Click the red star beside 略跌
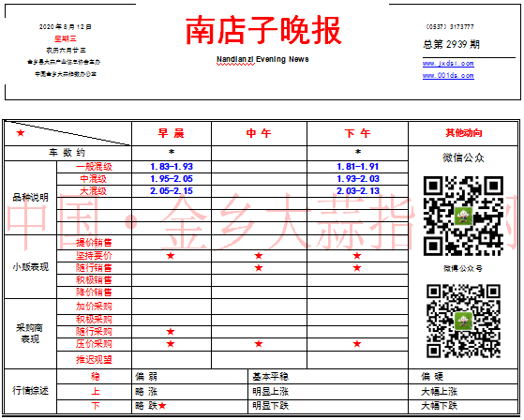The width and height of the screenshot is (524, 420). [x=162, y=406]
